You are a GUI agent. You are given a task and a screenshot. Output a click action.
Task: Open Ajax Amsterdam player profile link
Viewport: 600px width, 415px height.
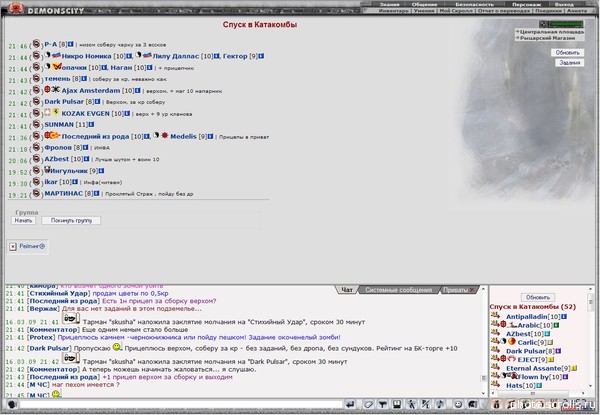pyautogui.click(x=91, y=91)
